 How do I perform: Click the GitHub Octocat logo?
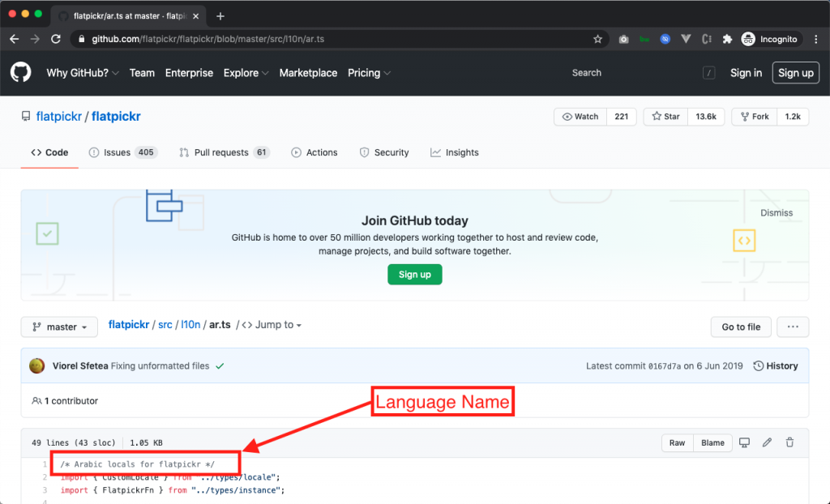point(20,73)
